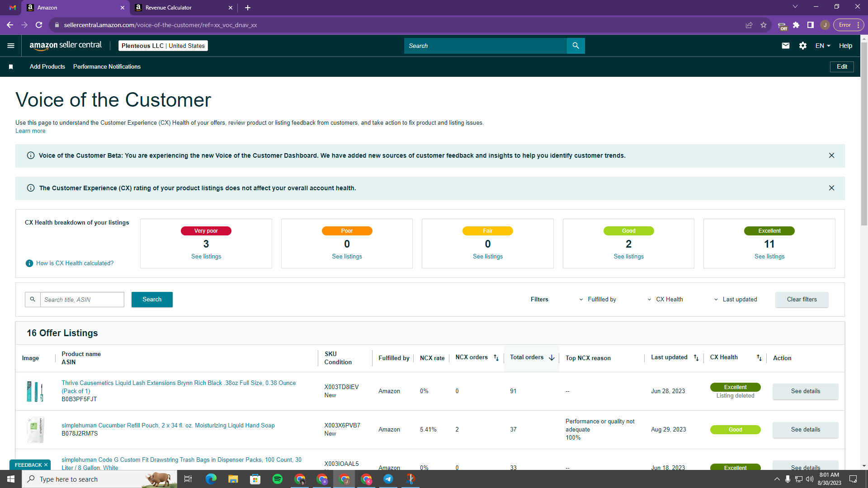Open the EN language dropdown
This screenshot has height=488, width=868.
(x=823, y=46)
